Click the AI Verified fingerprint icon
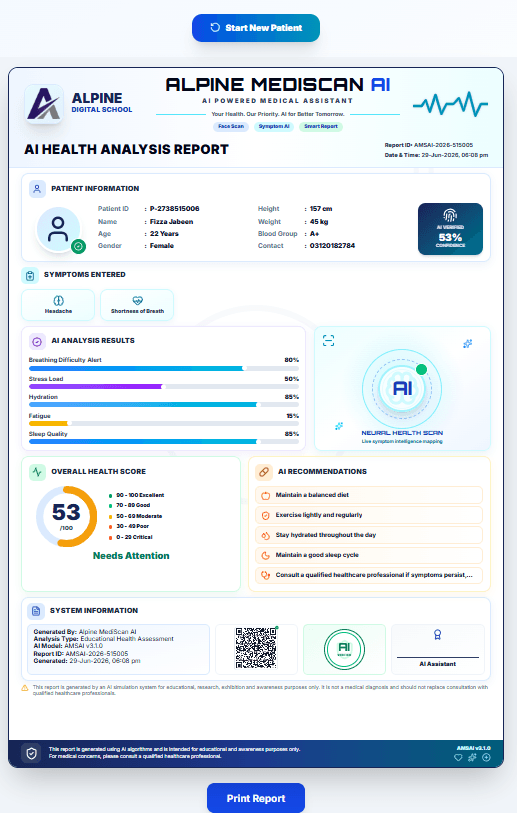This screenshot has width=517, height=813. [450, 215]
